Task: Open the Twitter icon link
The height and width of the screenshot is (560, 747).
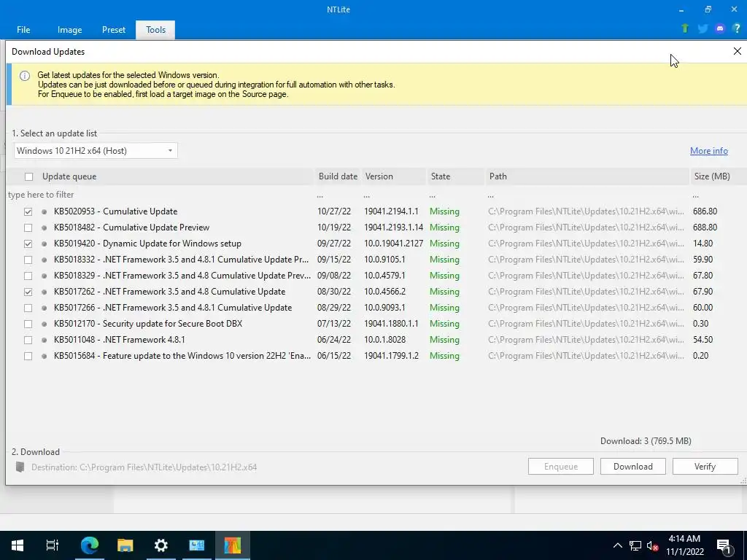Action: coord(703,28)
